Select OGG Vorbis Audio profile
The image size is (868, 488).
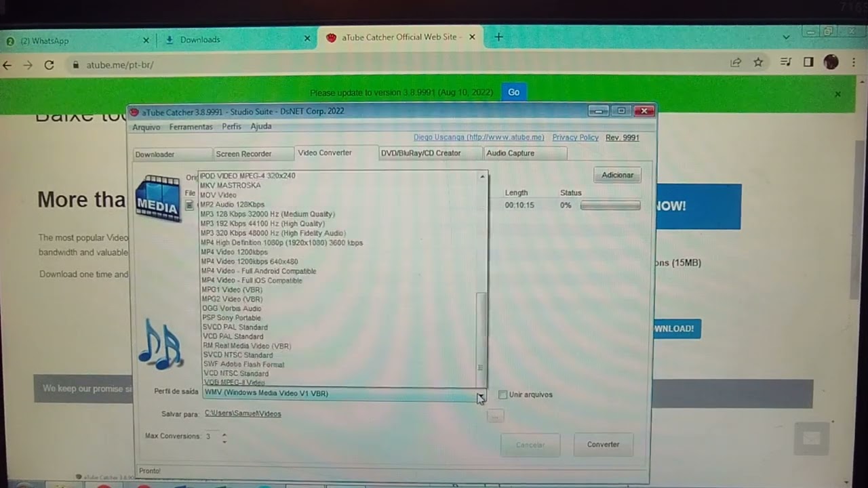(x=231, y=308)
